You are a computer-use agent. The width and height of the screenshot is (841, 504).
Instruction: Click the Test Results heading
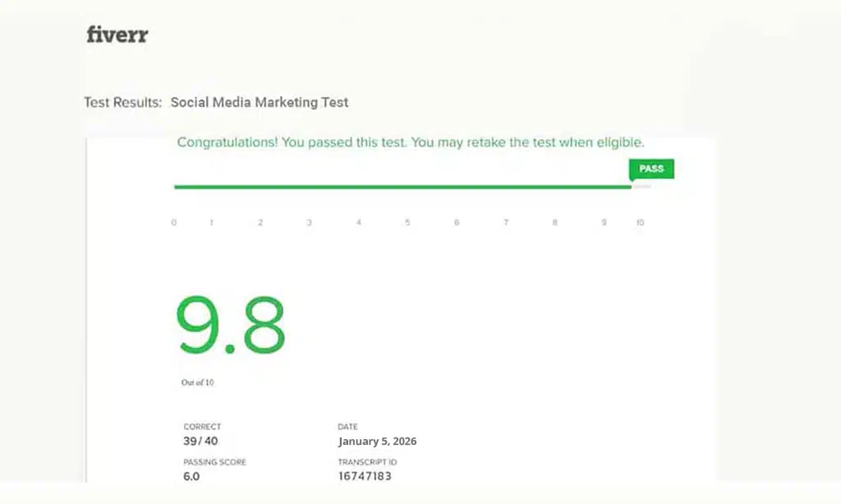(122, 102)
